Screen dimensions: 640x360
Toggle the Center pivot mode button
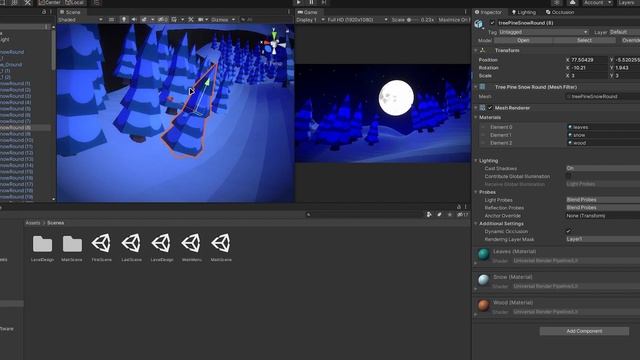coord(50,2)
